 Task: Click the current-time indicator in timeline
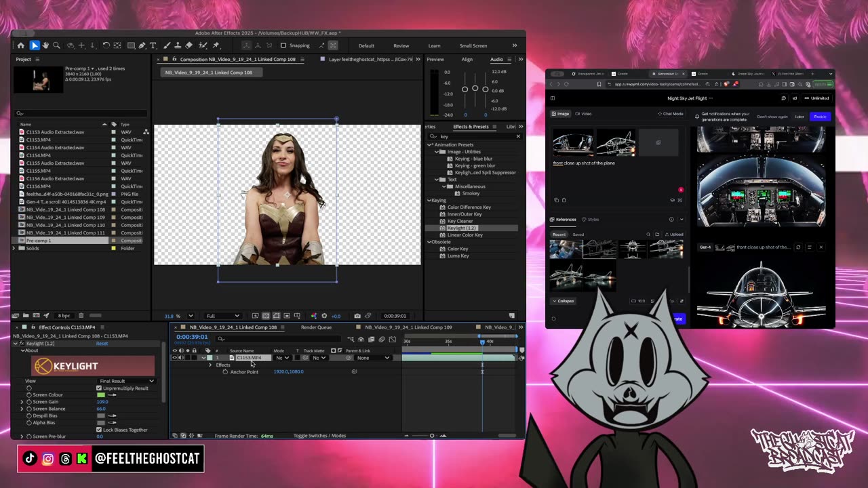pos(482,342)
